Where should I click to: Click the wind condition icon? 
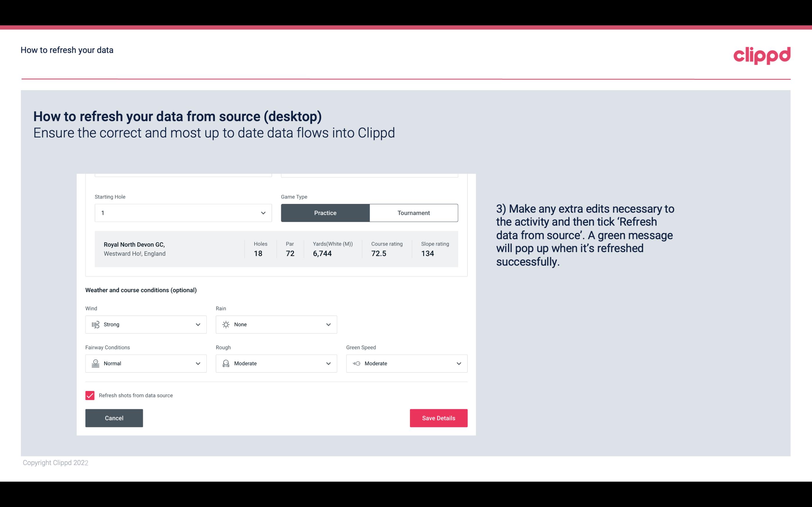(x=95, y=324)
